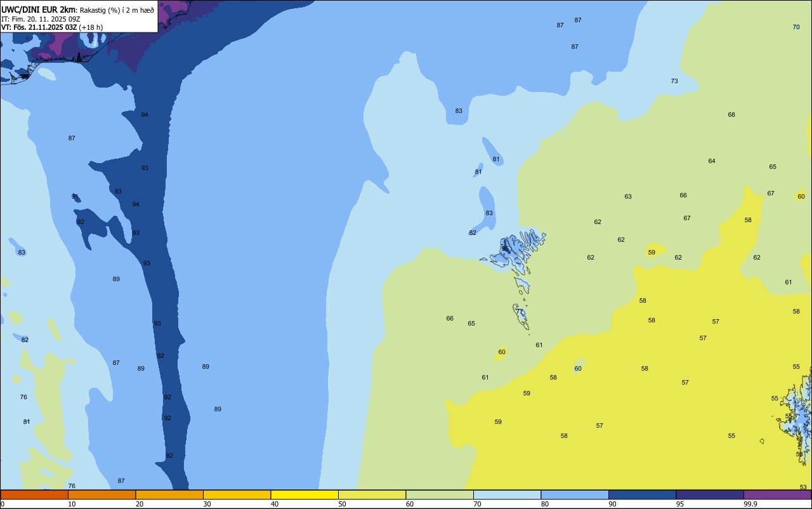Click the 'Rakastig (%) í 2 m hæð' label
The height and width of the screenshot is (509, 812).
[117, 10]
